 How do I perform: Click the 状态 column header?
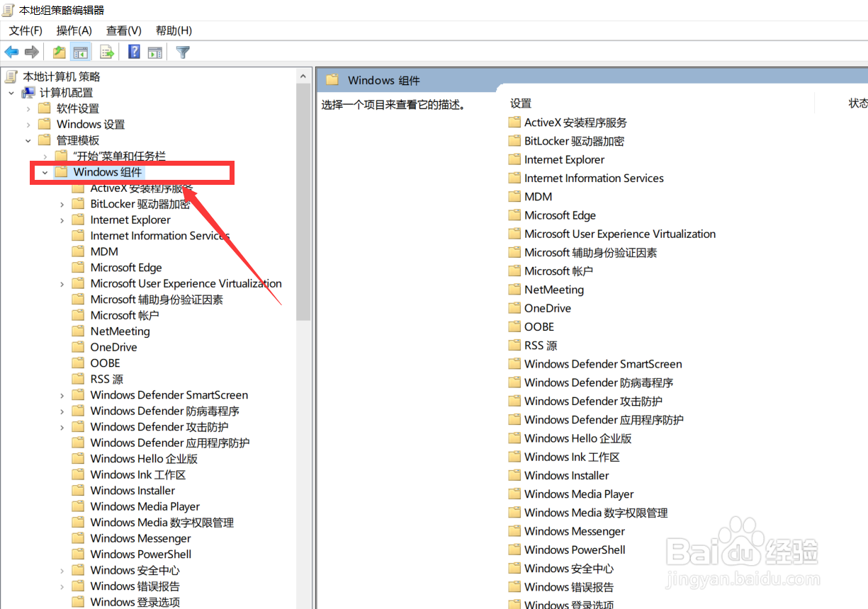[857, 103]
